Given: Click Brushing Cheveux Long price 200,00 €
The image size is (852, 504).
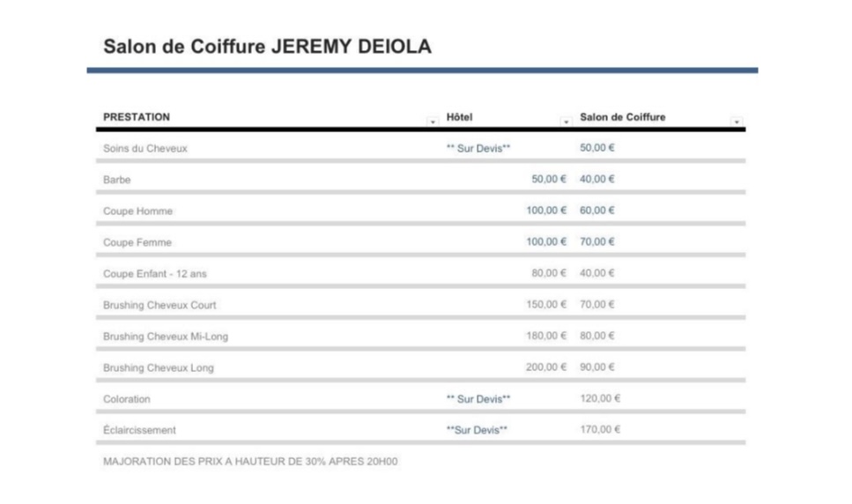Looking at the screenshot, I should click(x=546, y=367).
